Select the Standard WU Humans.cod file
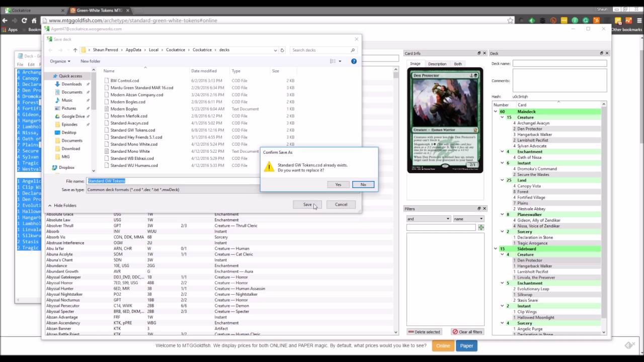Viewport: 644px width, 362px height. pos(134,165)
